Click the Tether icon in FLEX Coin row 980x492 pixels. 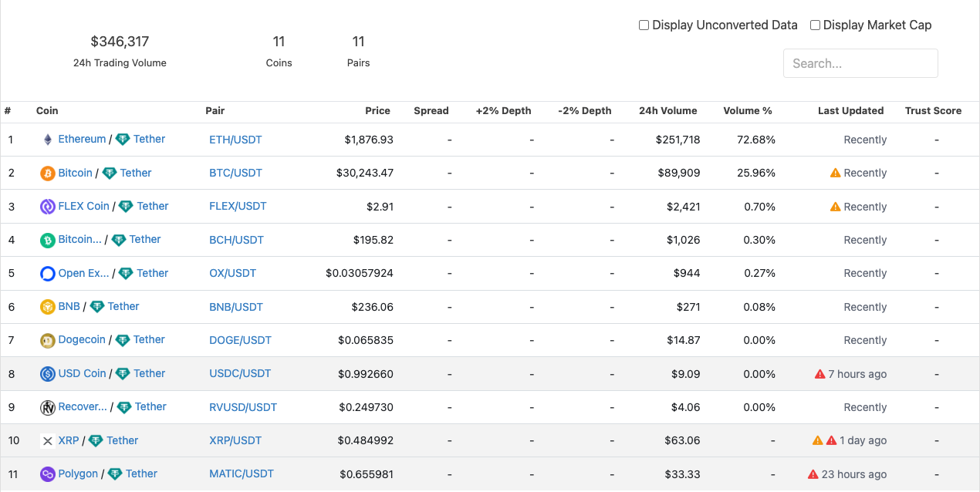[126, 207]
